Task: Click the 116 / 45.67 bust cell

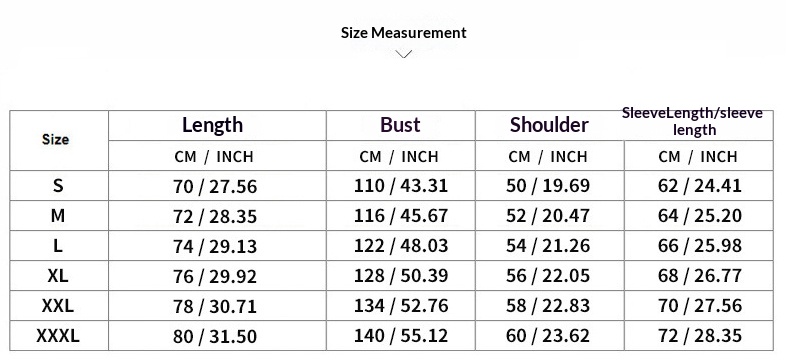Action: [401, 216]
